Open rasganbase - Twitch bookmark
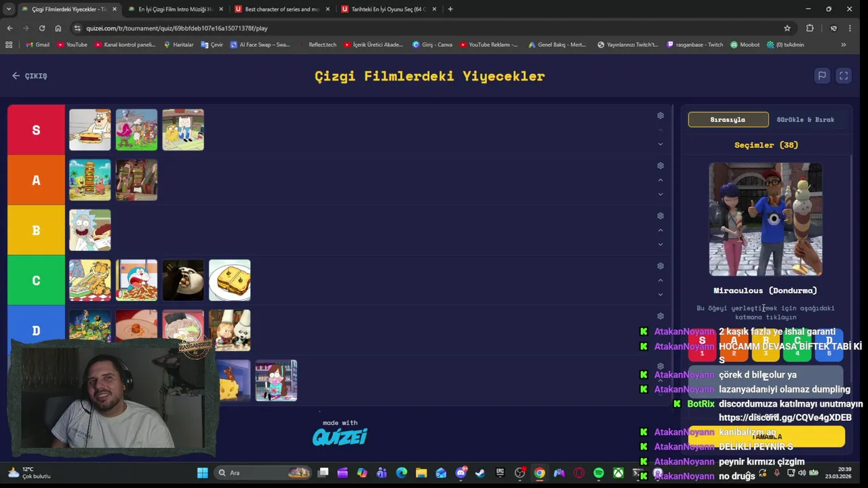The width and height of the screenshot is (868, 488). [695, 45]
